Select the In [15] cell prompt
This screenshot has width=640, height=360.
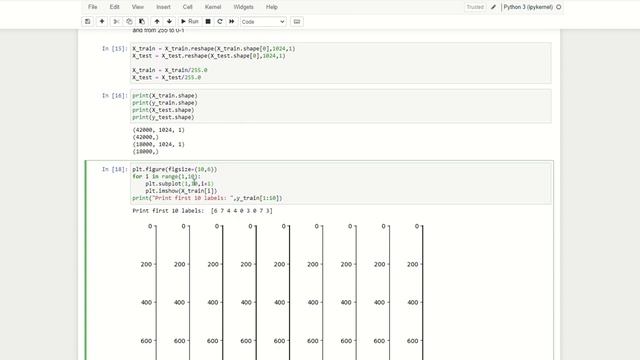(x=114, y=49)
